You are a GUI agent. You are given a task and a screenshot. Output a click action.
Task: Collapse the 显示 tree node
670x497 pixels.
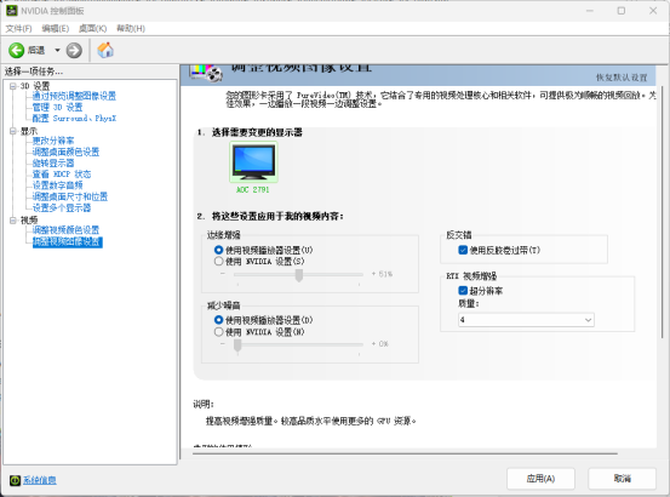tap(11, 131)
